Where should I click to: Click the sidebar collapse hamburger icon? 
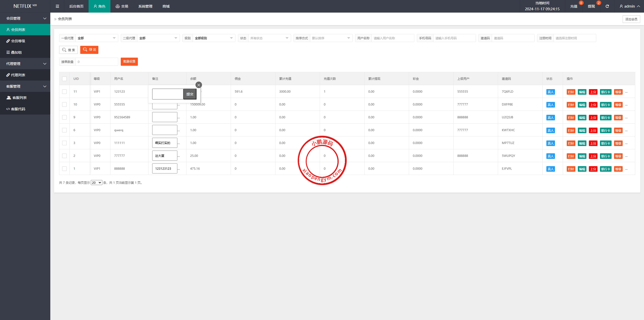57,6
